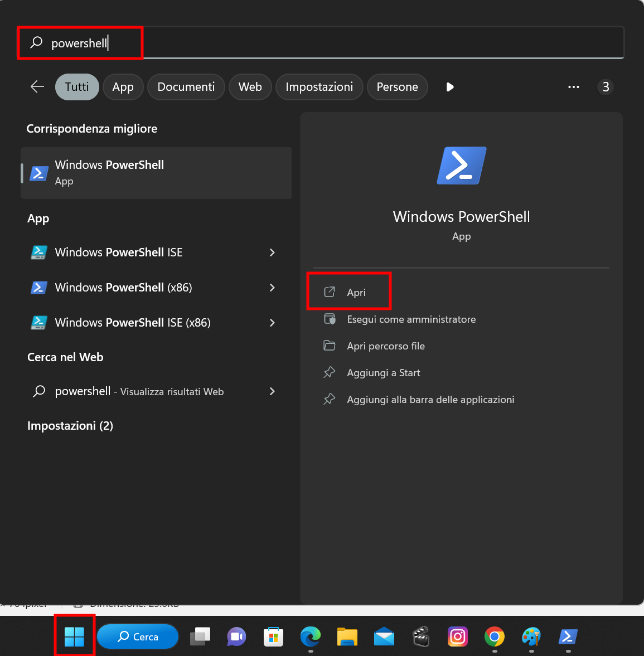Screen dimensions: 644x656
Task: Open Paint from the taskbar
Action: coord(531,636)
